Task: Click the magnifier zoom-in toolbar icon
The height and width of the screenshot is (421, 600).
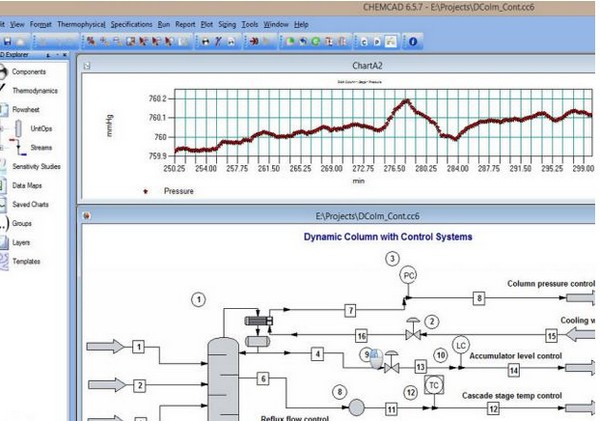Action: point(104,41)
